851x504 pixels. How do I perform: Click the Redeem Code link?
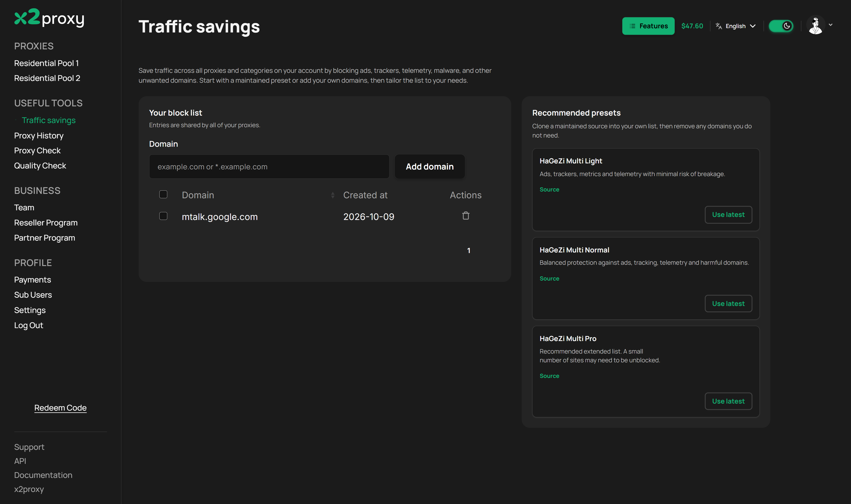61,407
